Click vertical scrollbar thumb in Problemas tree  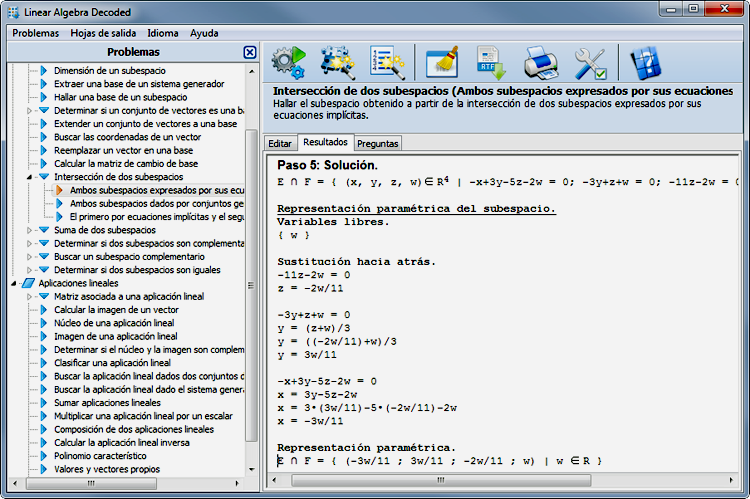pos(251,285)
